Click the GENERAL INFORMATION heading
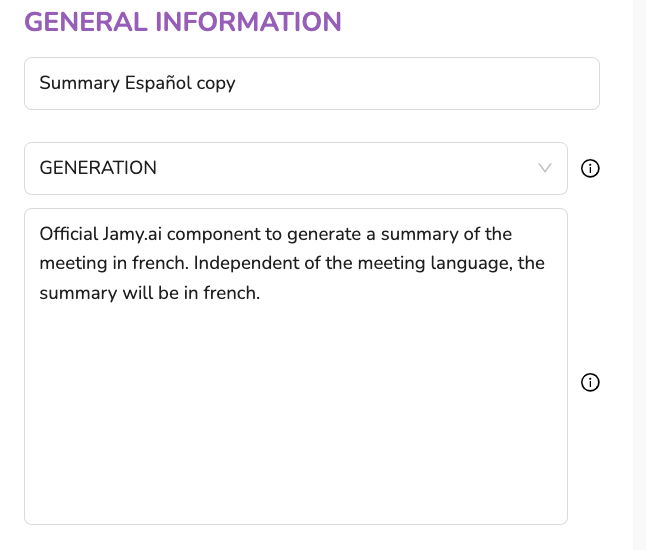646x550 pixels. coord(183,21)
